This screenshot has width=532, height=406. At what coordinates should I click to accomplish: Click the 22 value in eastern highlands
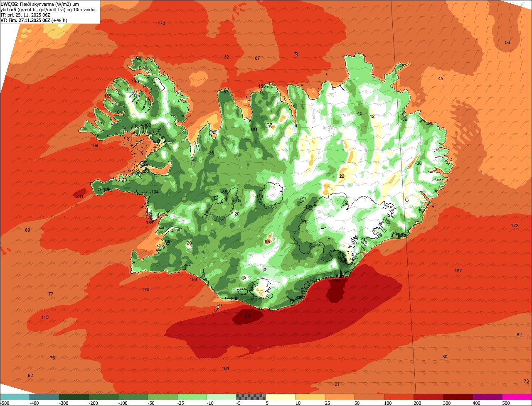(342, 176)
